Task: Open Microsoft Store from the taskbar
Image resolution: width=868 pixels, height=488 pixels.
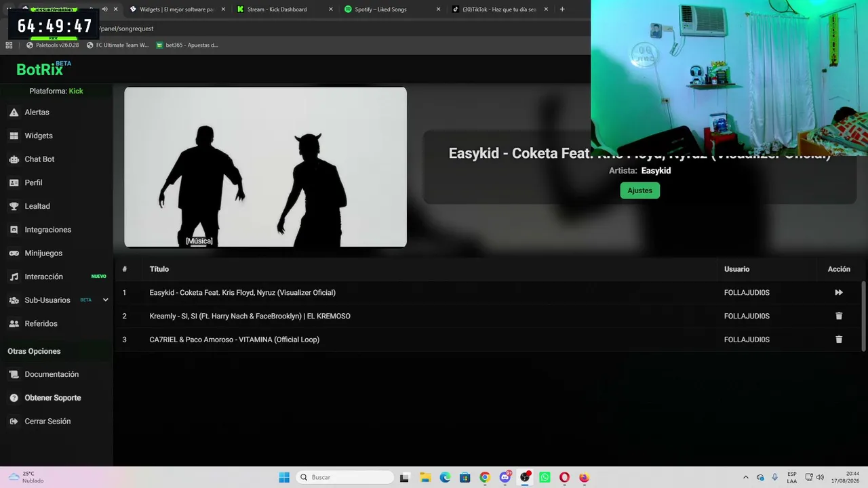Action: (x=465, y=477)
